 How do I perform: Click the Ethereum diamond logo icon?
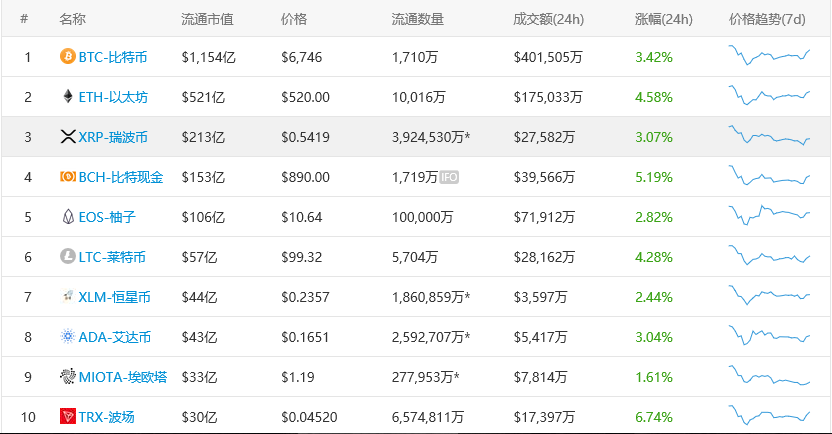68,97
